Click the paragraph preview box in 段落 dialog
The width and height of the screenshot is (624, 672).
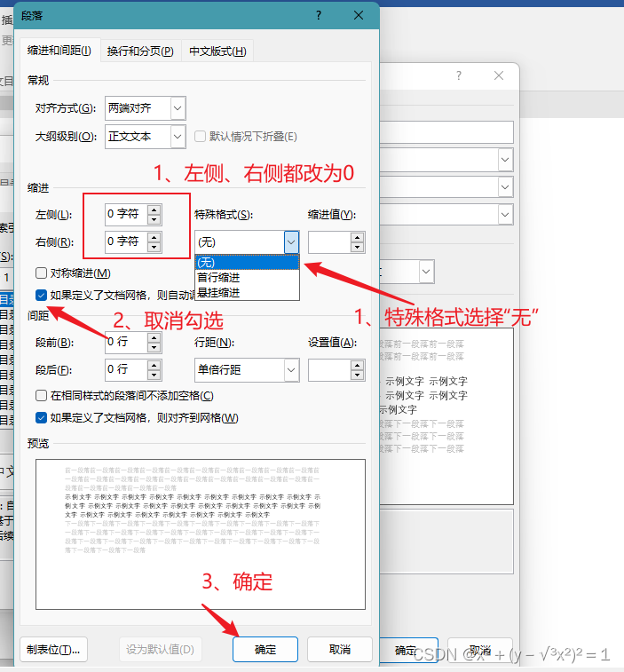coord(201,534)
